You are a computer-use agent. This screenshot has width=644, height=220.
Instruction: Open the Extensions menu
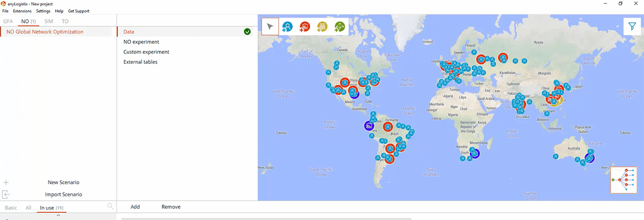pyautogui.click(x=23, y=11)
